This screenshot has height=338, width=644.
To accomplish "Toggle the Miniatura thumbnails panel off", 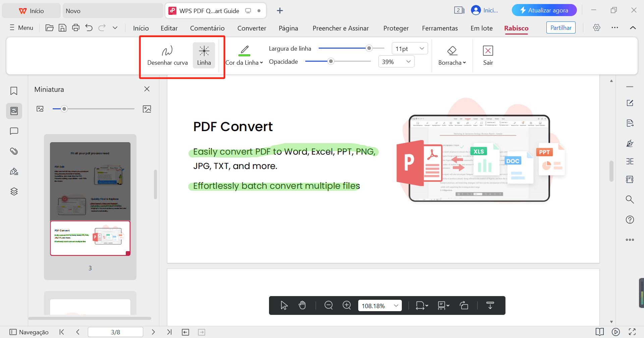I will pos(147,89).
